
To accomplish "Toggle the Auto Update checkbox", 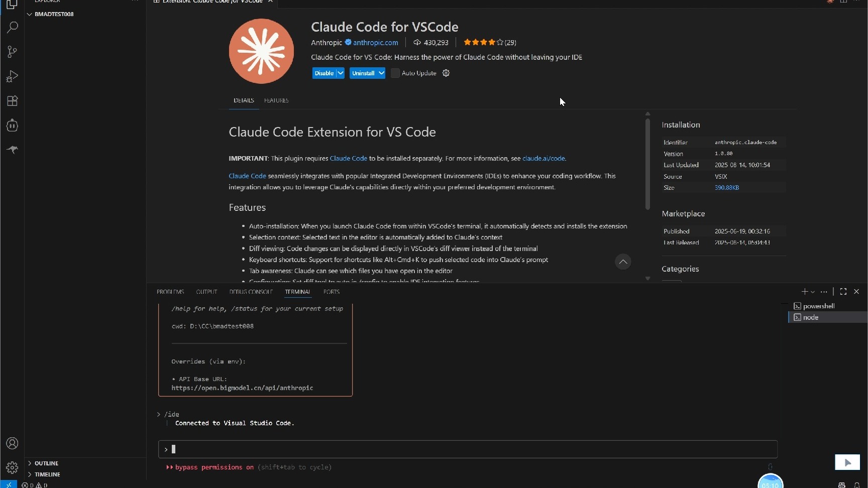I will coord(395,73).
